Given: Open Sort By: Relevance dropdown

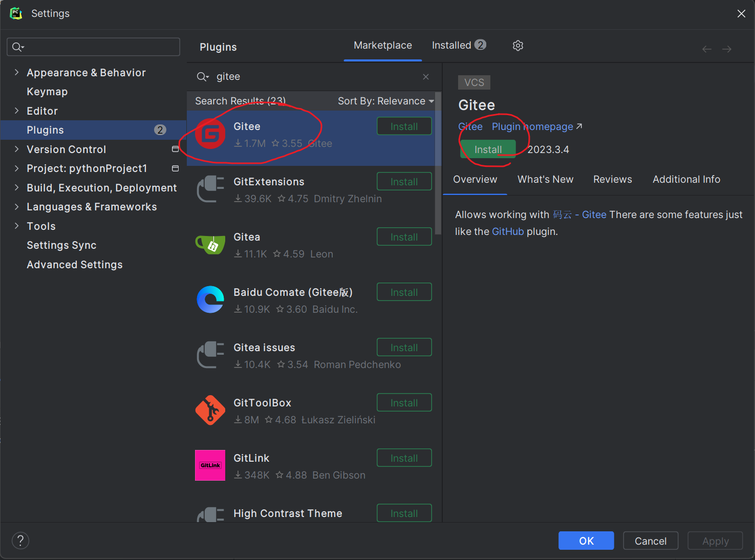Looking at the screenshot, I should [x=386, y=101].
